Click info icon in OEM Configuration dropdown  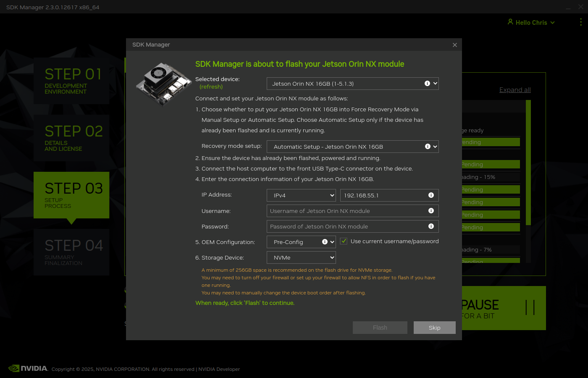click(x=325, y=242)
